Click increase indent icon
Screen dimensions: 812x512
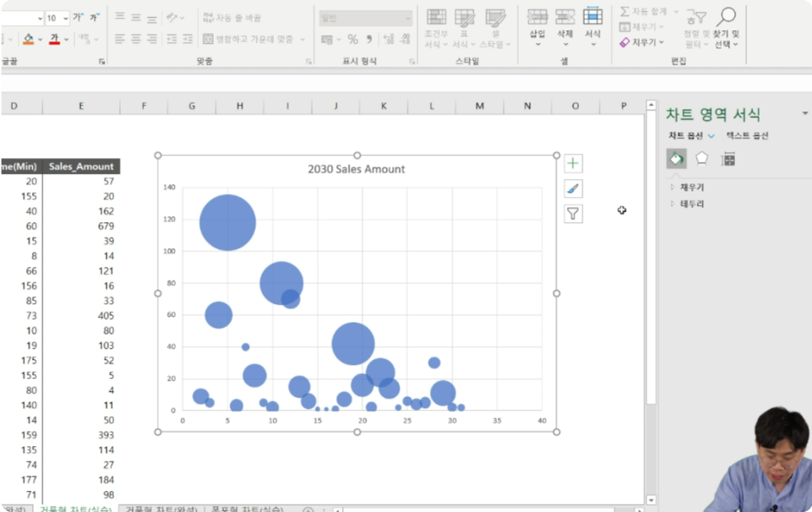188,39
